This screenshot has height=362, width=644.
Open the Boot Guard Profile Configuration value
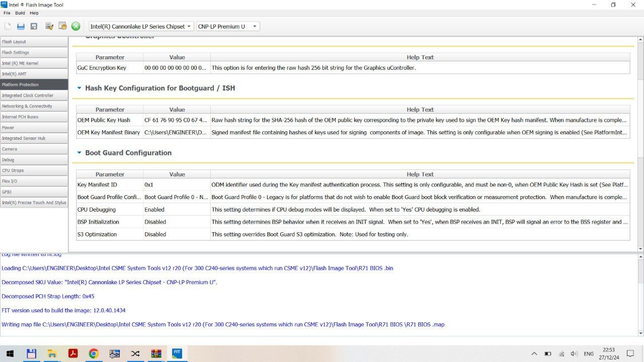click(x=177, y=197)
